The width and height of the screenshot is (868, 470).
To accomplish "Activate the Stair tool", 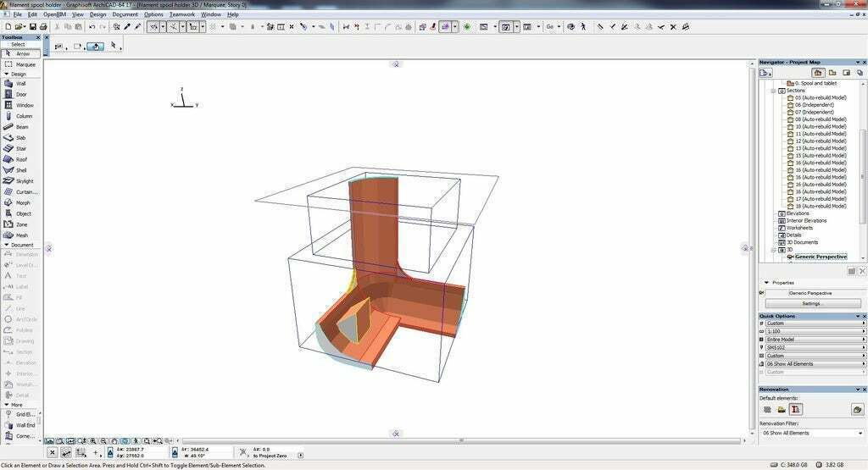I will [x=20, y=149].
